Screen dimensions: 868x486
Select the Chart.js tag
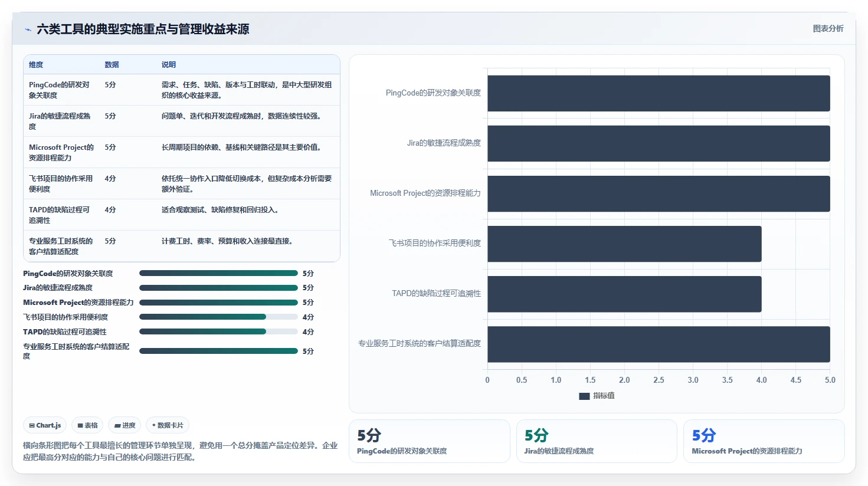[x=45, y=425]
